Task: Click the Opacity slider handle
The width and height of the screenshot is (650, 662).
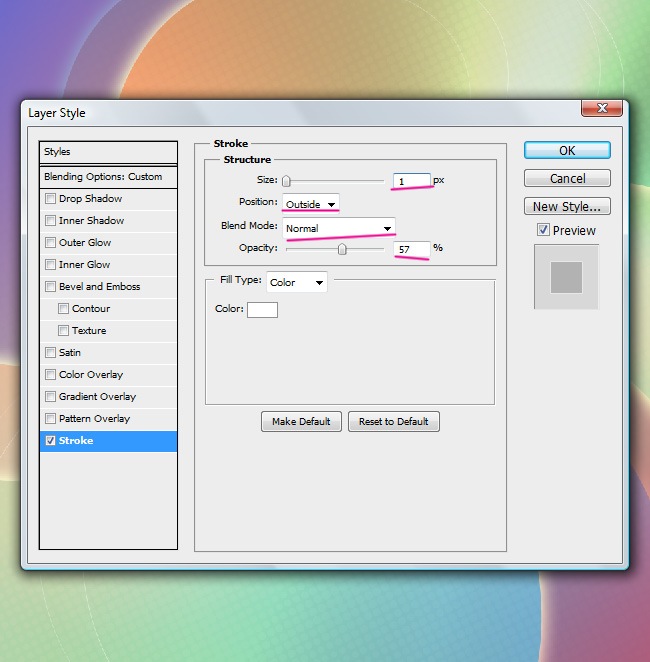Action: pos(342,249)
